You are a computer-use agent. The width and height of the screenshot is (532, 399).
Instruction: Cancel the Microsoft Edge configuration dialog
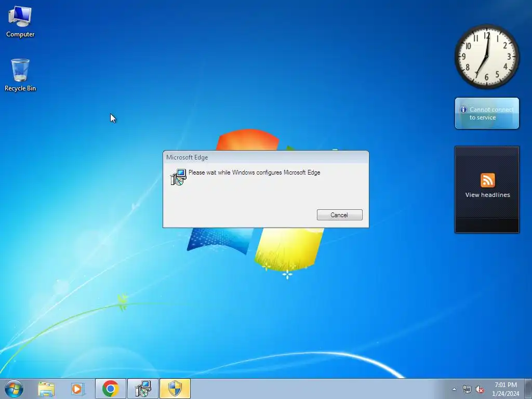coord(339,215)
